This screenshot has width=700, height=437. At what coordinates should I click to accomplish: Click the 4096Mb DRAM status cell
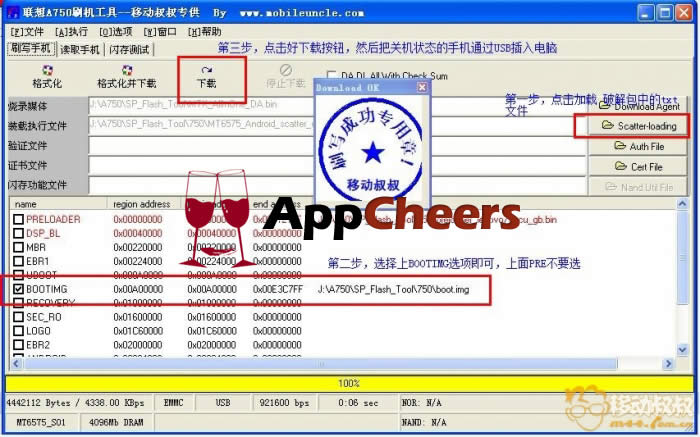tap(116, 422)
